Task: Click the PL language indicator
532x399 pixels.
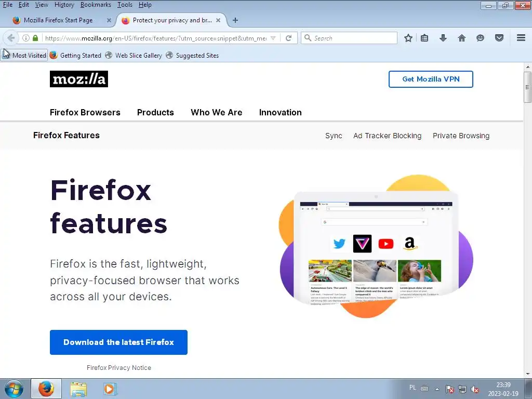Action: click(413, 388)
